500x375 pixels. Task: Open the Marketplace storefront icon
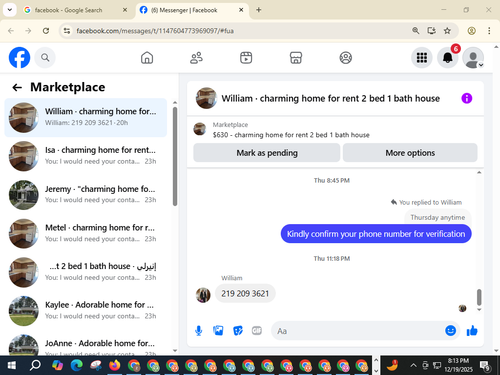pyautogui.click(x=296, y=58)
